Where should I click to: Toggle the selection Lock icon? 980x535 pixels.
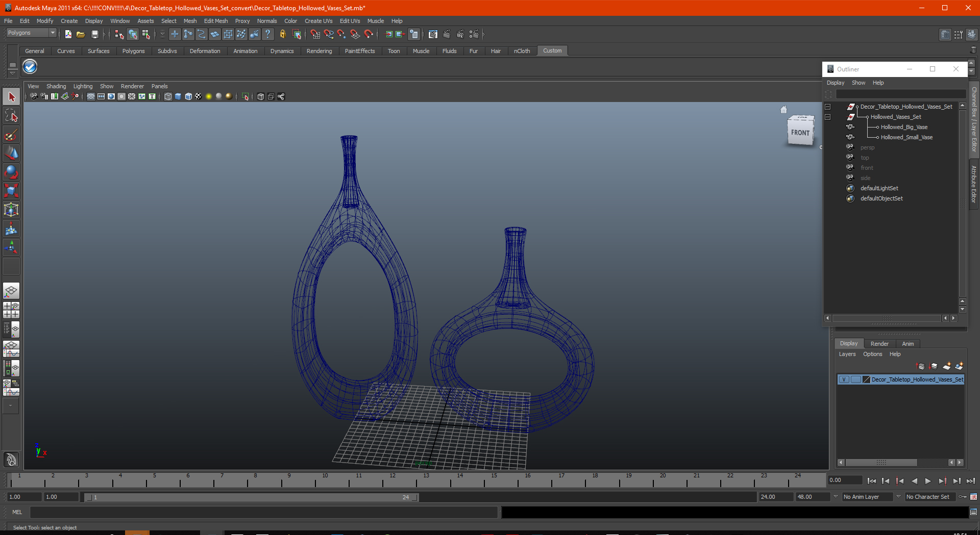[282, 34]
